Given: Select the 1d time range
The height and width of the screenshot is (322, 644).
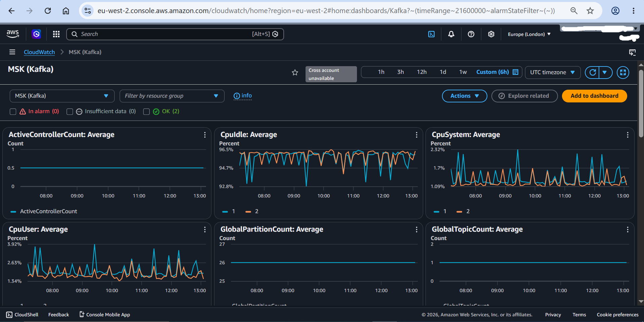Looking at the screenshot, I should (443, 72).
